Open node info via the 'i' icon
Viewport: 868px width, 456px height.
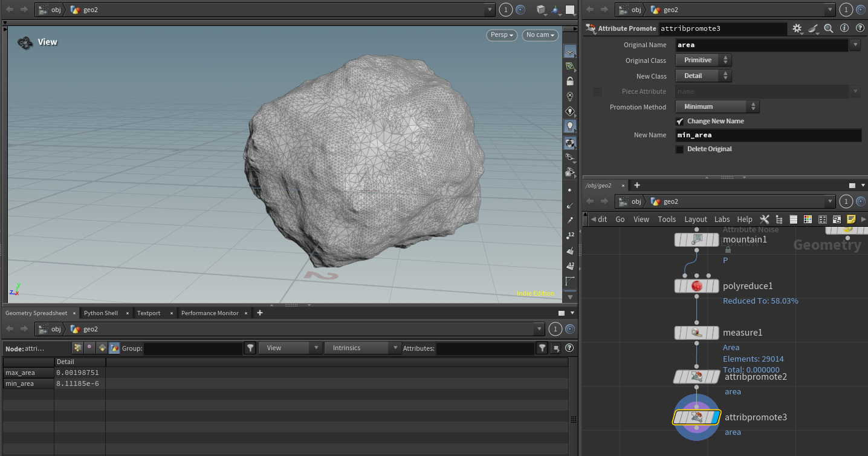[844, 28]
